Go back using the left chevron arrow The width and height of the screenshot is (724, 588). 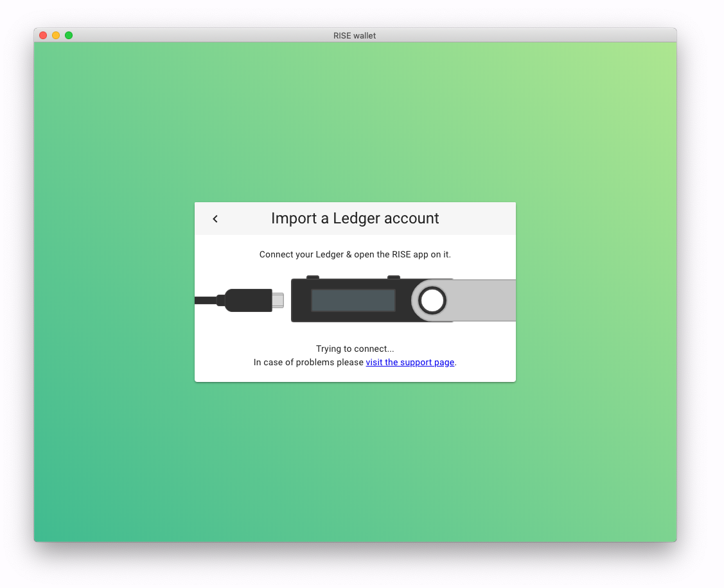(x=215, y=219)
